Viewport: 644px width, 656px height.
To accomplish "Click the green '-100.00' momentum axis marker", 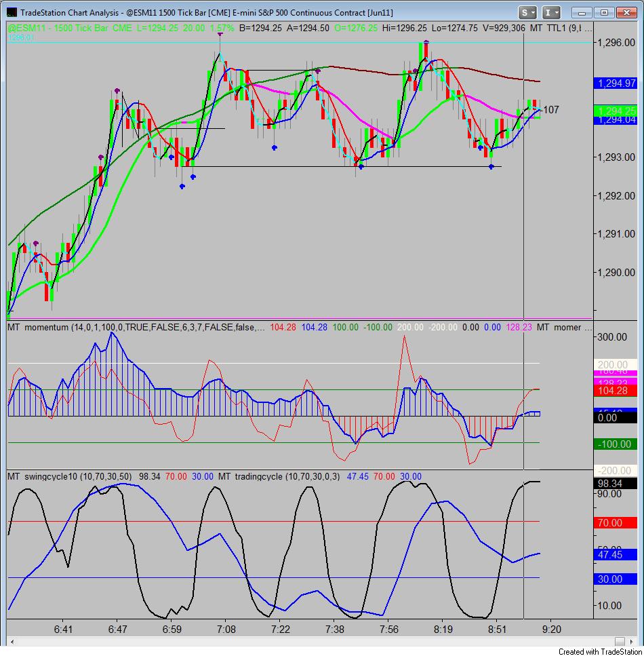I will click(615, 444).
